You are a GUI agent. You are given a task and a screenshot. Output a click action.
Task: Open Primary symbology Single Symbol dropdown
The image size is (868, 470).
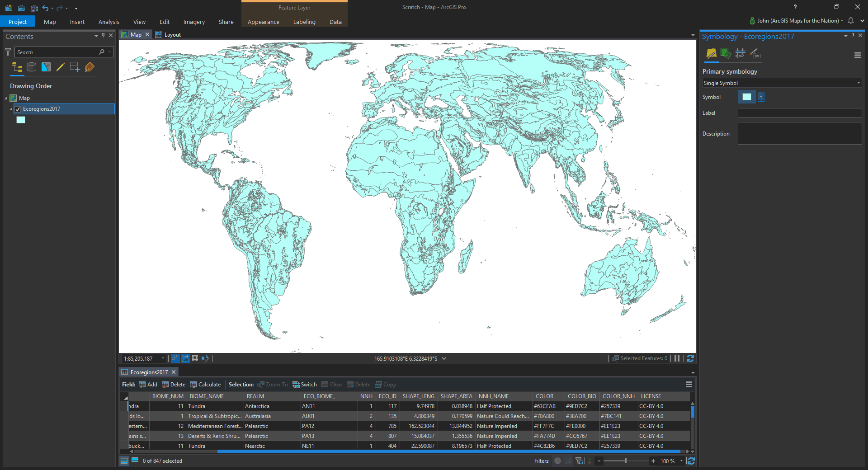(782, 83)
